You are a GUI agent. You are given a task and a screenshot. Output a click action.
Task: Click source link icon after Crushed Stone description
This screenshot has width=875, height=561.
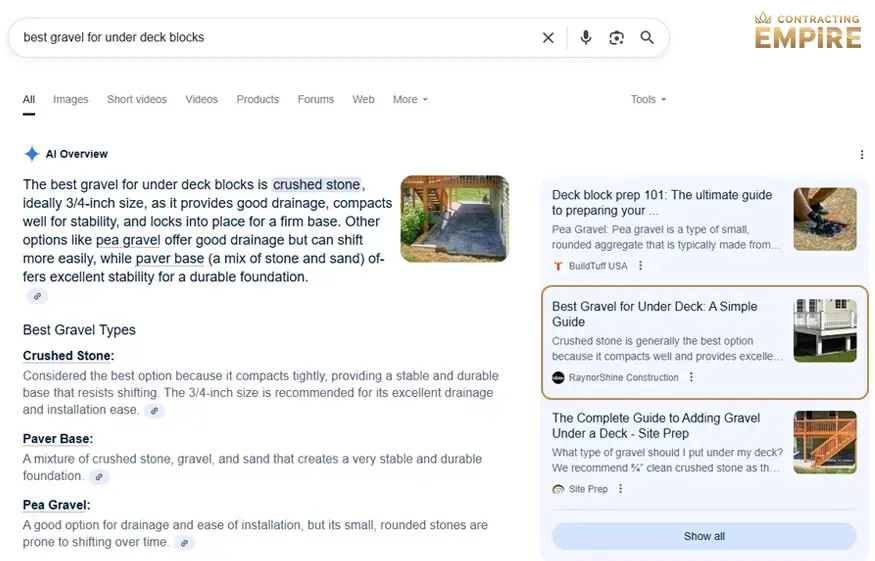pos(155,411)
